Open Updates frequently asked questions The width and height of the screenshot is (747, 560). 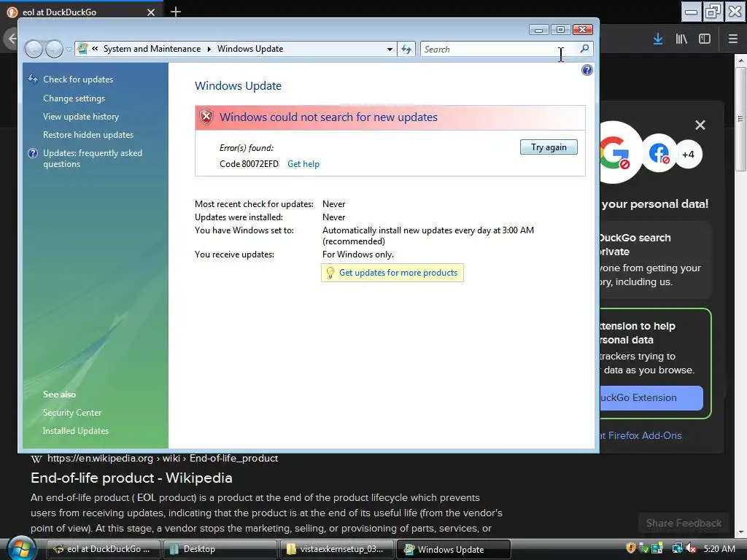[93, 158]
